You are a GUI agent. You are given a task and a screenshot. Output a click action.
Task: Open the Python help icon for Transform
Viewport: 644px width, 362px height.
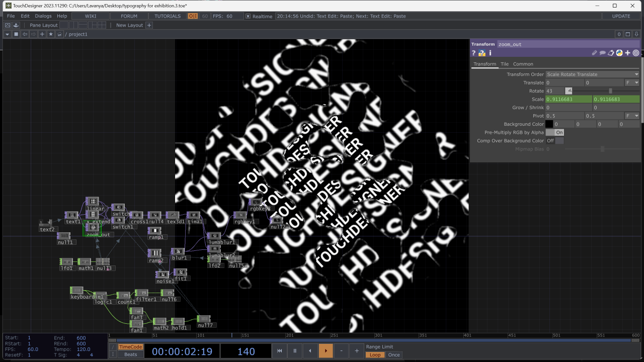pyautogui.click(x=482, y=53)
